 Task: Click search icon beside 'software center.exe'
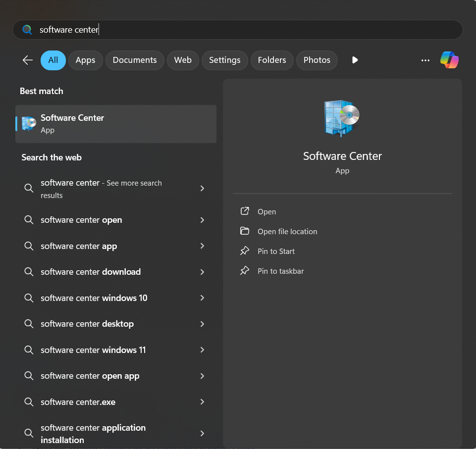pyautogui.click(x=29, y=402)
